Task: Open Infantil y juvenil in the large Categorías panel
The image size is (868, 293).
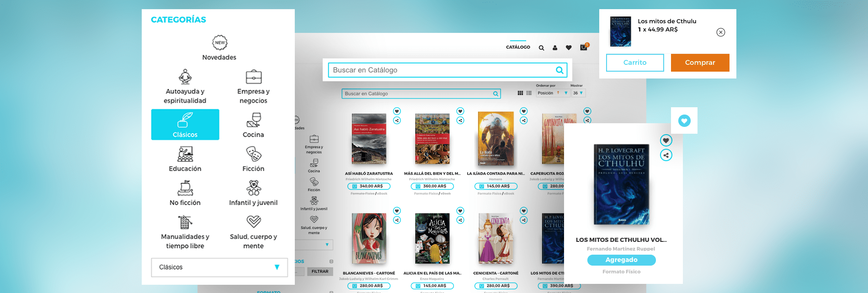Action: tap(254, 193)
